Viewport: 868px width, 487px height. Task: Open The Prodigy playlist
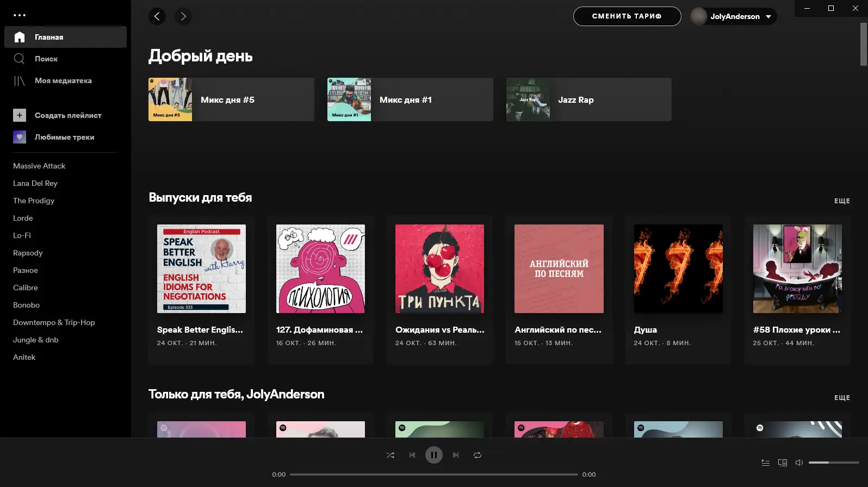pos(34,201)
